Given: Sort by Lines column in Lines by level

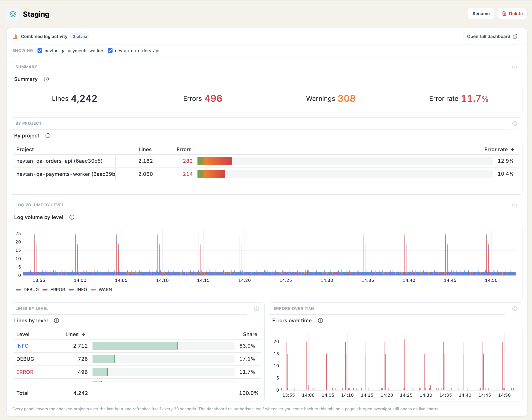Looking at the screenshot, I should tap(75, 334).
